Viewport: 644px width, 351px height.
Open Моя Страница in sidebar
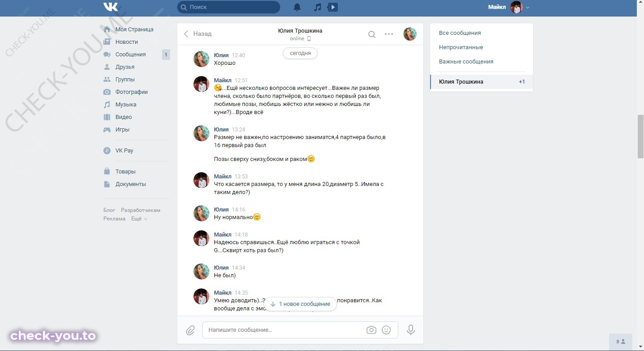[x=134, y=30]
